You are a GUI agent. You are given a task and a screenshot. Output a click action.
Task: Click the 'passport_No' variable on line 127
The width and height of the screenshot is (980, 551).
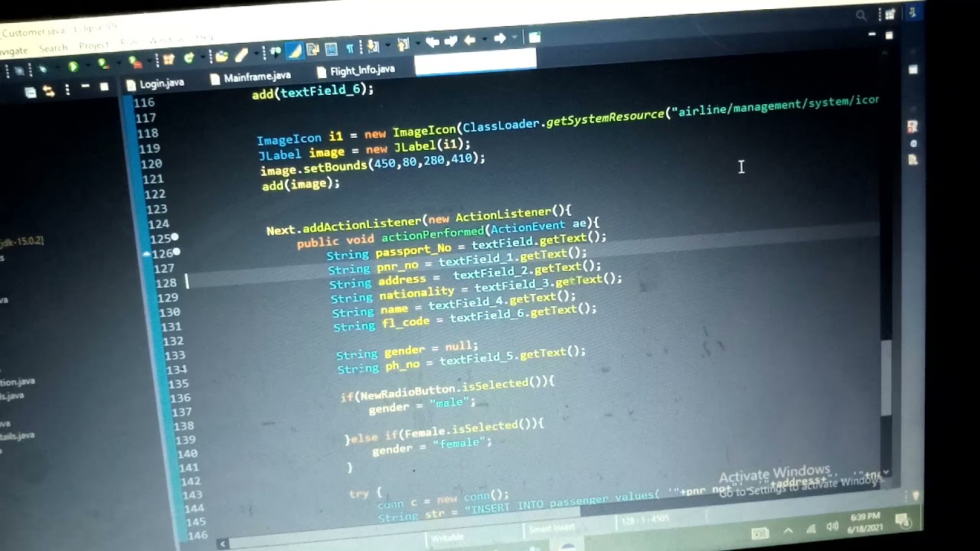pyautogui.click(x=413, y=250)
